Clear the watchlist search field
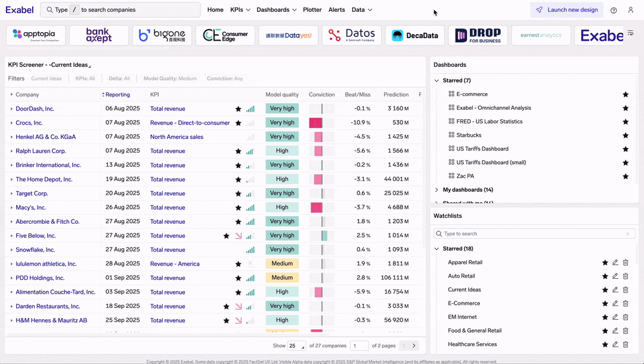Screen dimensions: 644x364 [x=627, y=234]
